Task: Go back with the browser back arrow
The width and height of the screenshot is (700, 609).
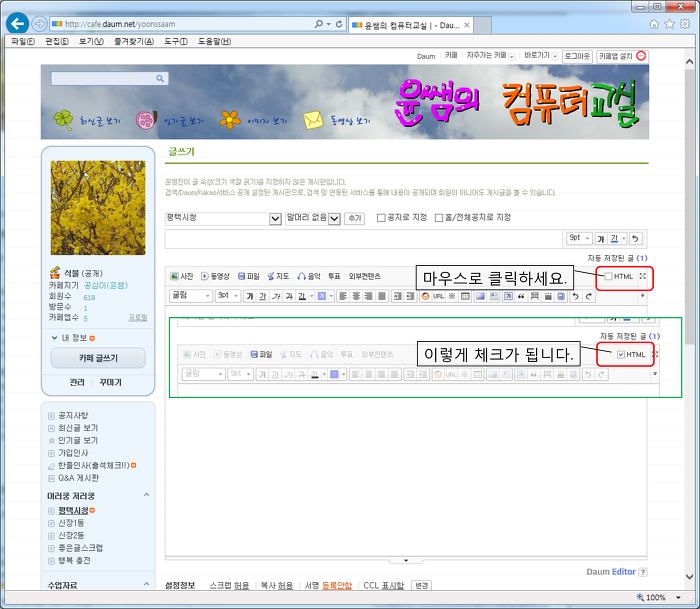Action: tap(17, 24)
